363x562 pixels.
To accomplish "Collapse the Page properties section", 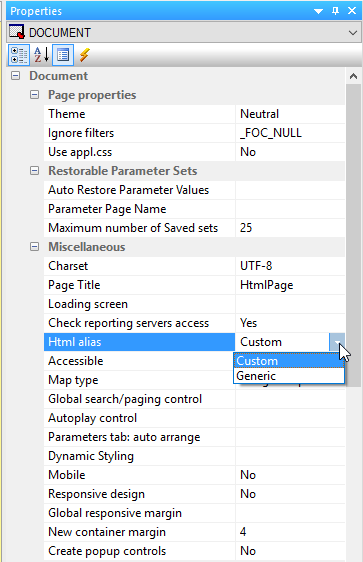I will tap(34, 95).
